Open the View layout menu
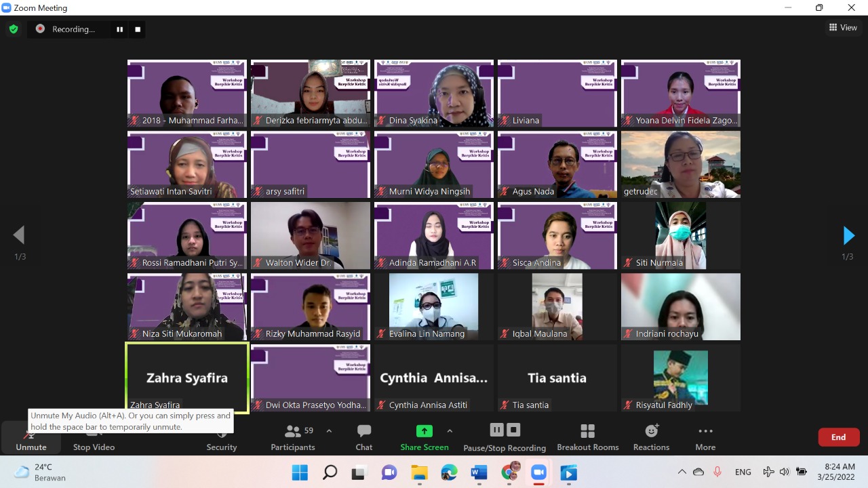 (843, 28)
